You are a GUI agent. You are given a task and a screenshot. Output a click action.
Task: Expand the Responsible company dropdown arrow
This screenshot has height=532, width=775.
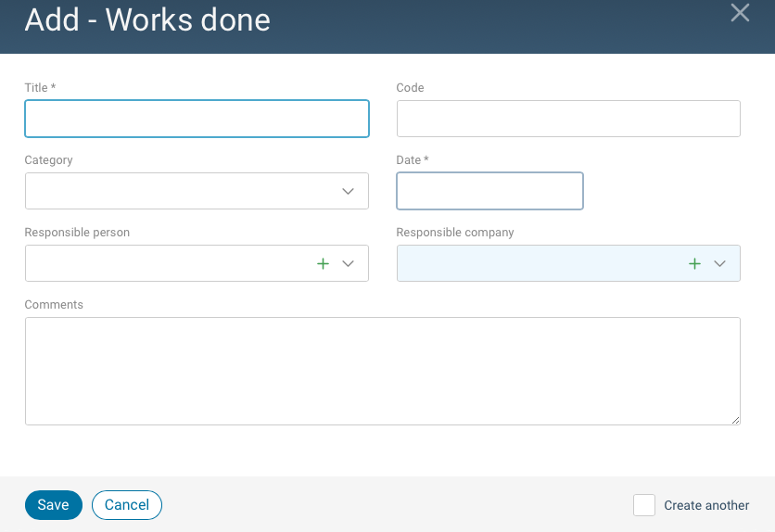coord(720,263)
